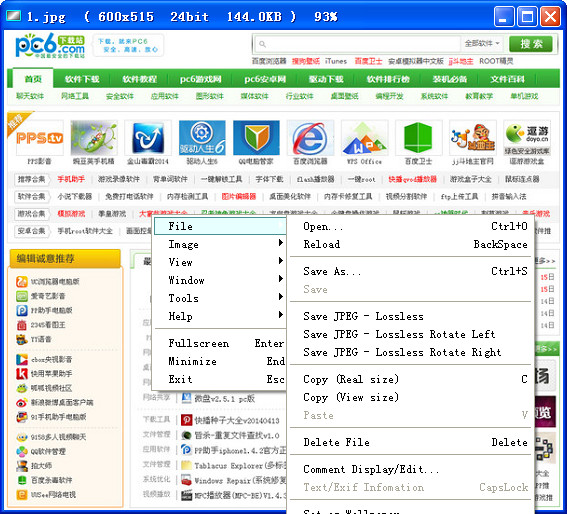This screenshot has height=514, width=567.
Task: Expand the arrow next to Window
Action: pos(281,279)
